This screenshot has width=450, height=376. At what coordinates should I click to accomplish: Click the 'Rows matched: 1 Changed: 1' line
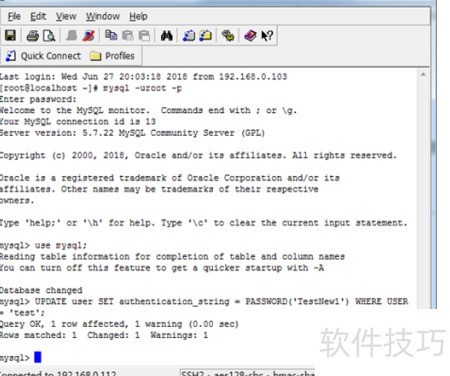[x=104, y=335]
